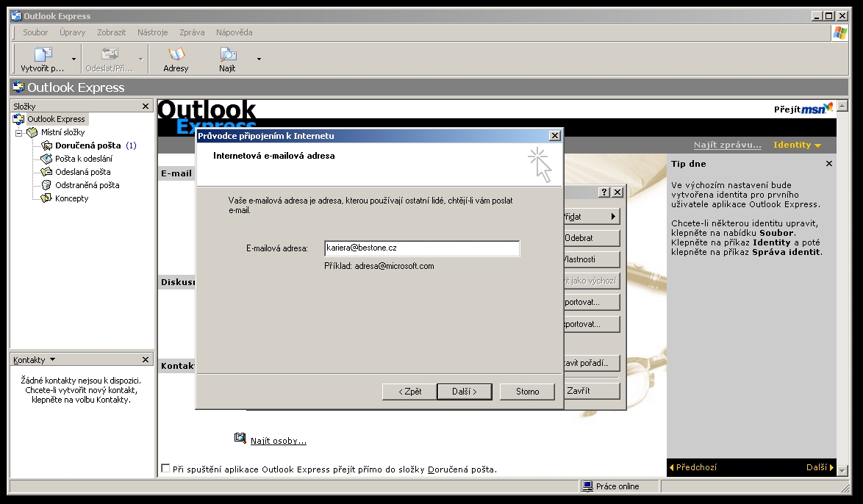Open the Nástroje menu

[152, 32]
